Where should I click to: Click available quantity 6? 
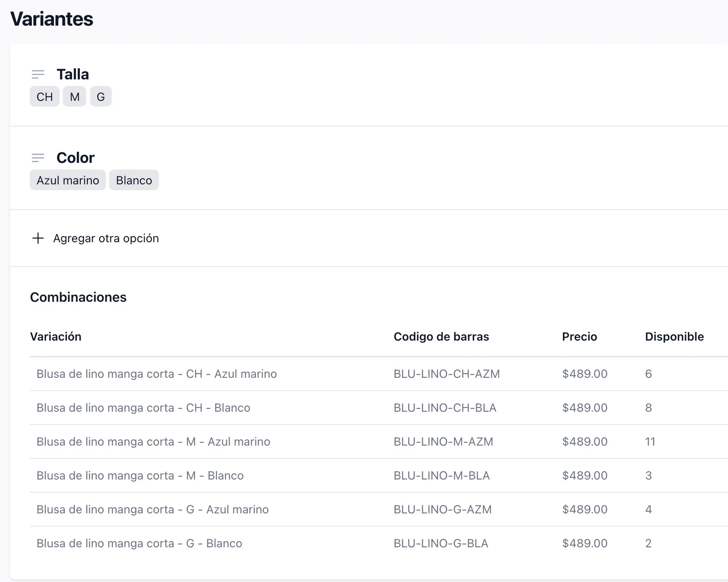648,374
